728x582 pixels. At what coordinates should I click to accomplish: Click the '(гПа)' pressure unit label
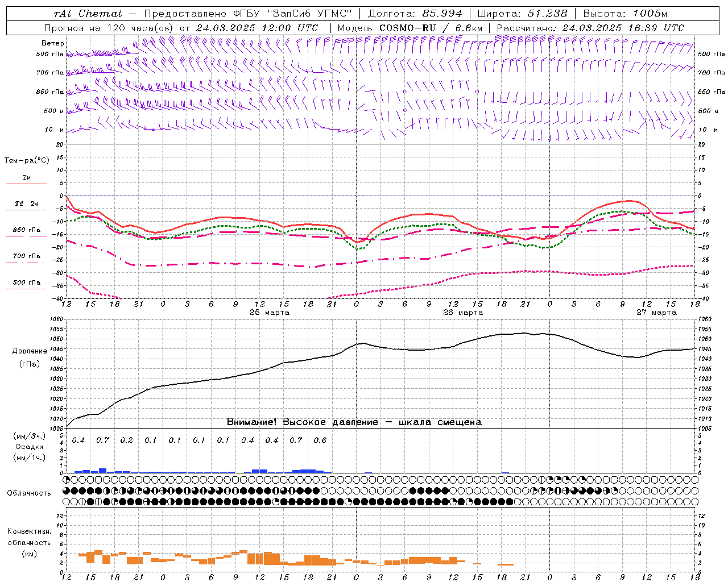30,364
